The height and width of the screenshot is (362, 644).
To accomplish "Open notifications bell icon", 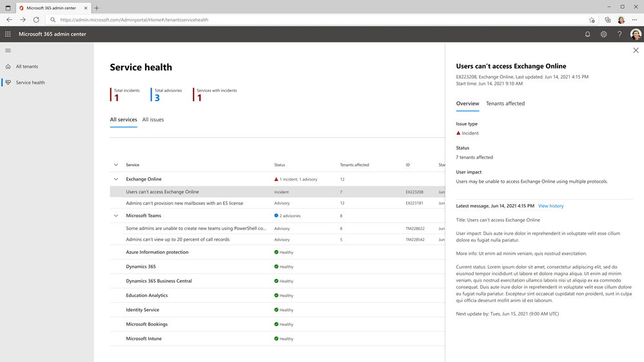I will [x=587, y=34].
